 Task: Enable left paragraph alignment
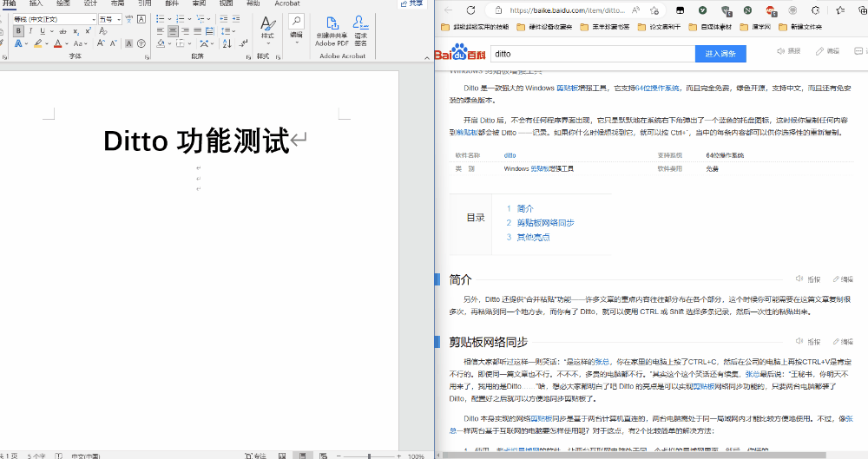pos(161,31)
